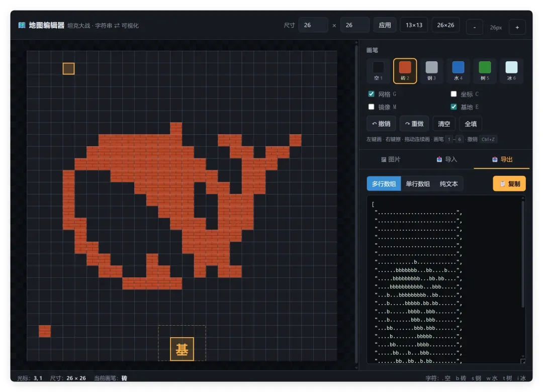Switch to the 图片 image tab
Image resolution: width=543 pixels, height=392 pixels.
391,159
